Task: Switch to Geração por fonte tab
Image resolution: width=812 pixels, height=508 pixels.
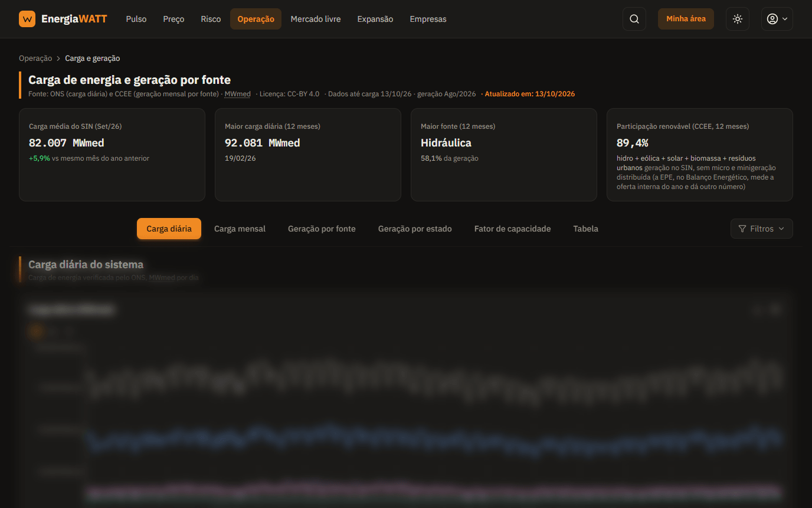Action: [x=322, y=229]
